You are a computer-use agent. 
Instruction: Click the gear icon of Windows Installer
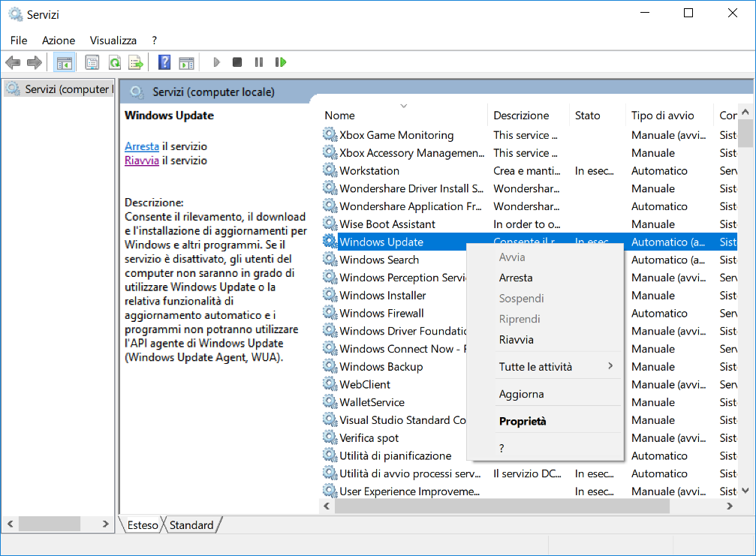pyautogui.click(x=330, y=295)
